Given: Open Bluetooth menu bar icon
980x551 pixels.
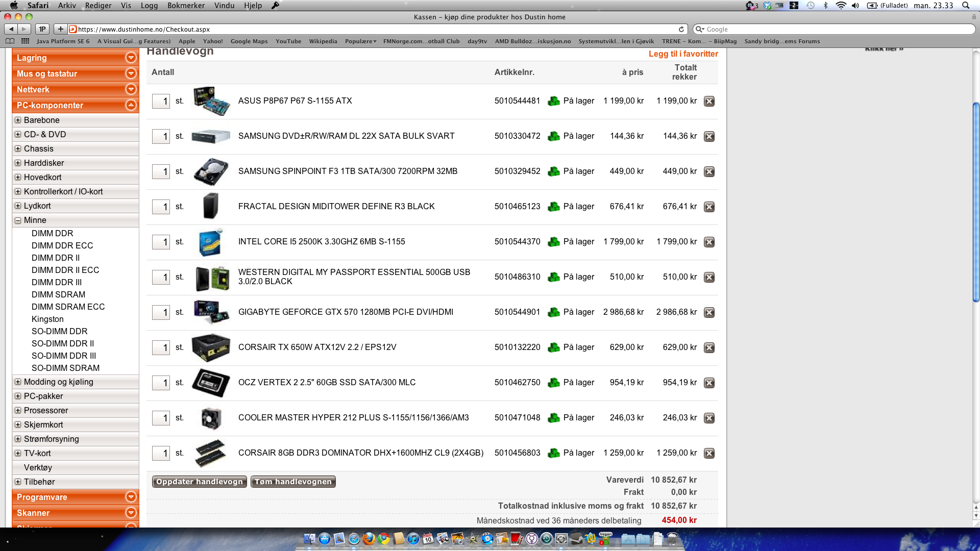Looking at the screenshot, I should tap(826, 5).
